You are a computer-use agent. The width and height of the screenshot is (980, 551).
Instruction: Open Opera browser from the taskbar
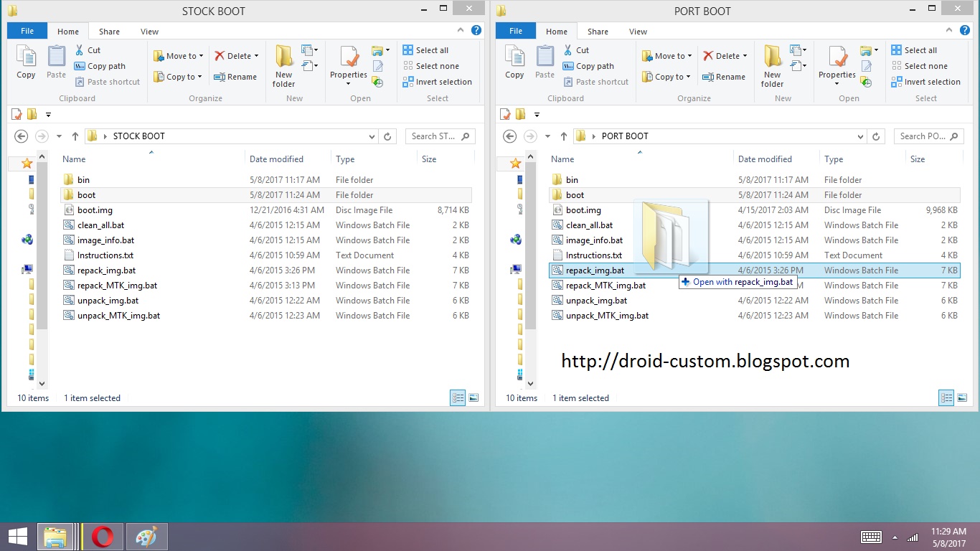[x=103, y=537]
